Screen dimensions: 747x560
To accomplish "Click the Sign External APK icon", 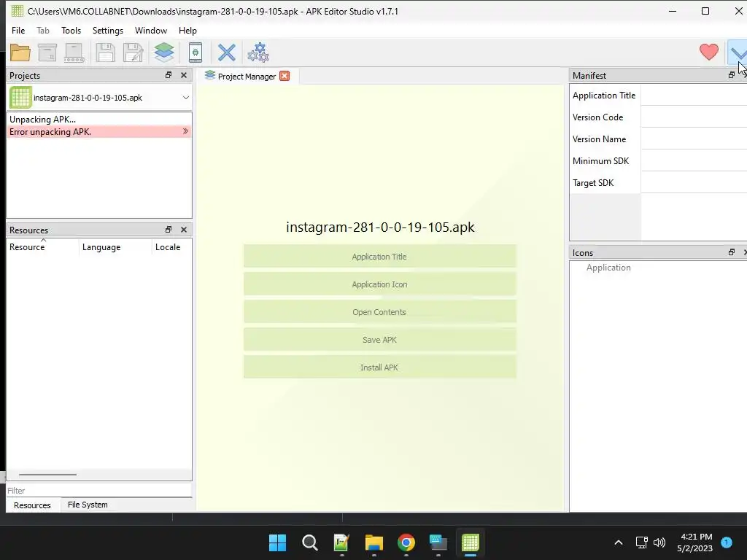I will click(x=74, y=52).
